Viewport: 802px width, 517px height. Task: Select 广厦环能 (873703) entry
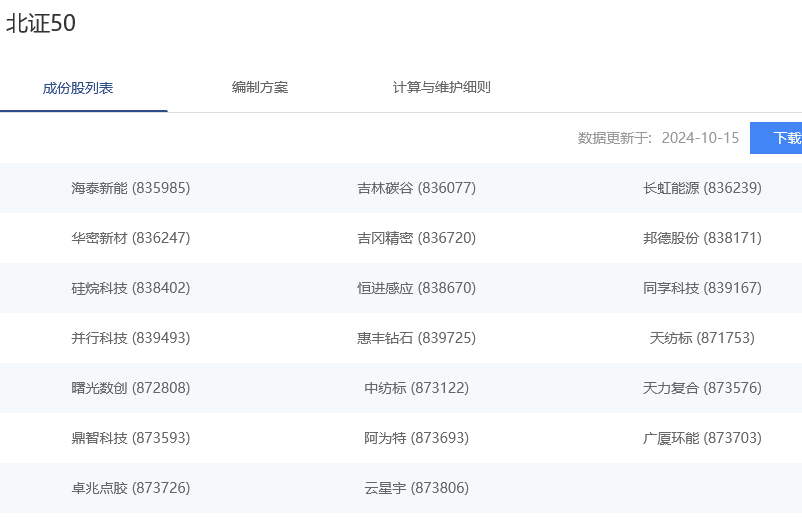(x=702, y=438)
